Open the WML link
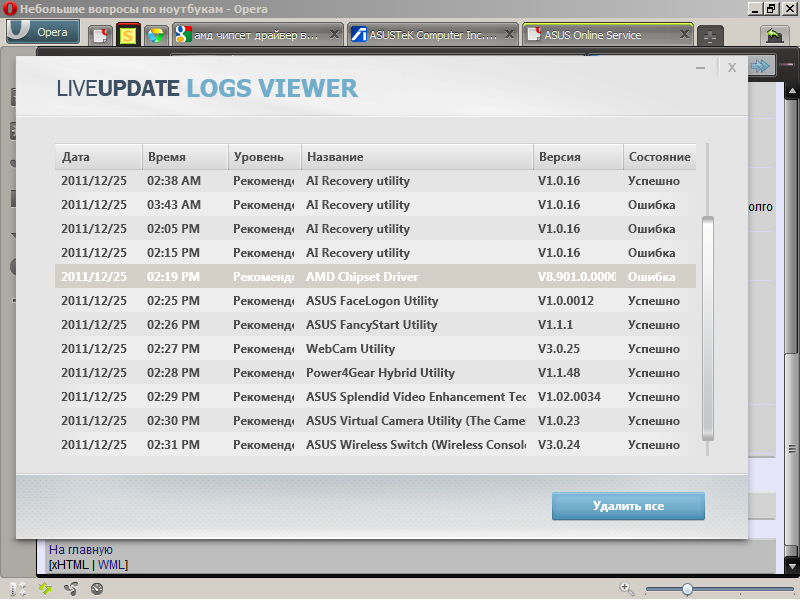The height and width of the screenshot is (600, 800). (x=111, y=565)
